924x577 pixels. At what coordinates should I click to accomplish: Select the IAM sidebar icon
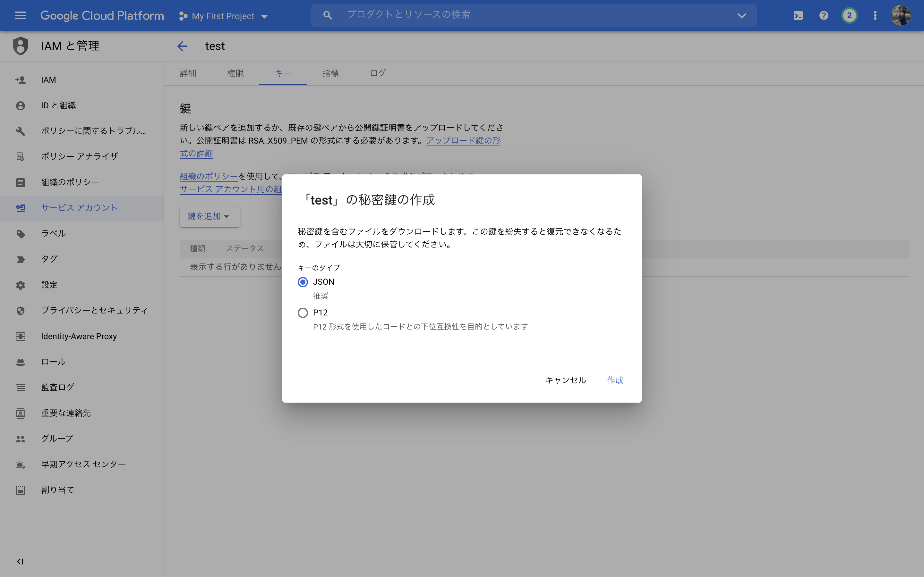(20, 79)
